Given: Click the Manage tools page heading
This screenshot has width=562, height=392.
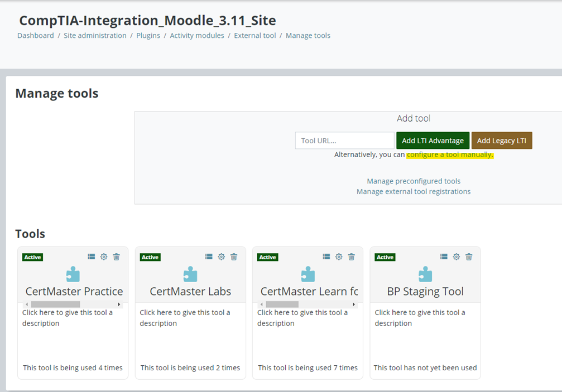Looking at the screenshot, I should pos(56,94).
